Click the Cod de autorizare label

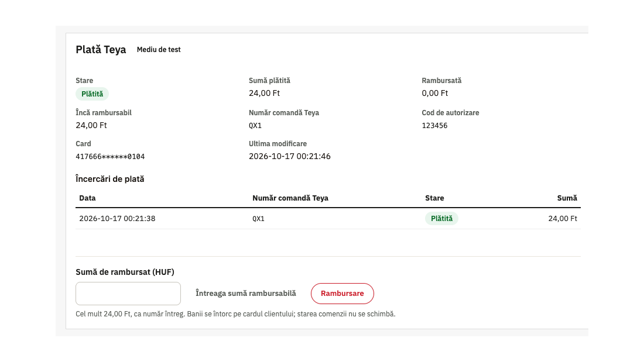[450, 112]
